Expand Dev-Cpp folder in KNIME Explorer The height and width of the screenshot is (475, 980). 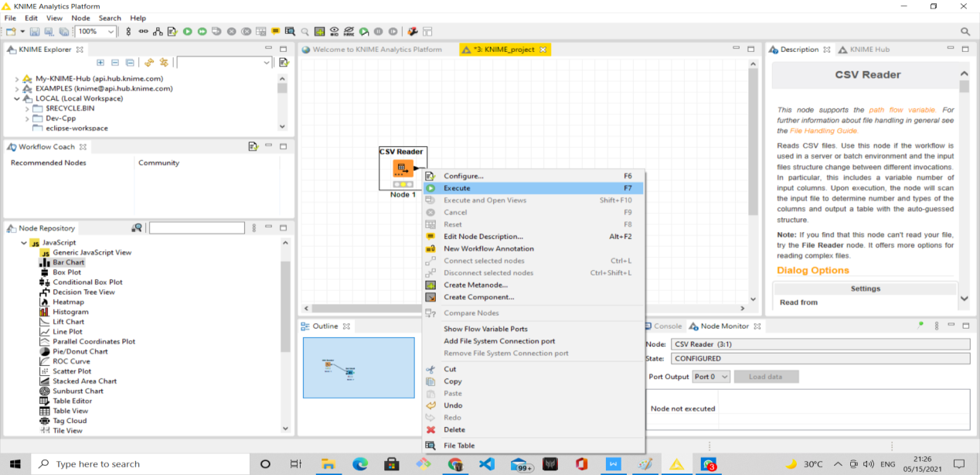click(27, 119)
